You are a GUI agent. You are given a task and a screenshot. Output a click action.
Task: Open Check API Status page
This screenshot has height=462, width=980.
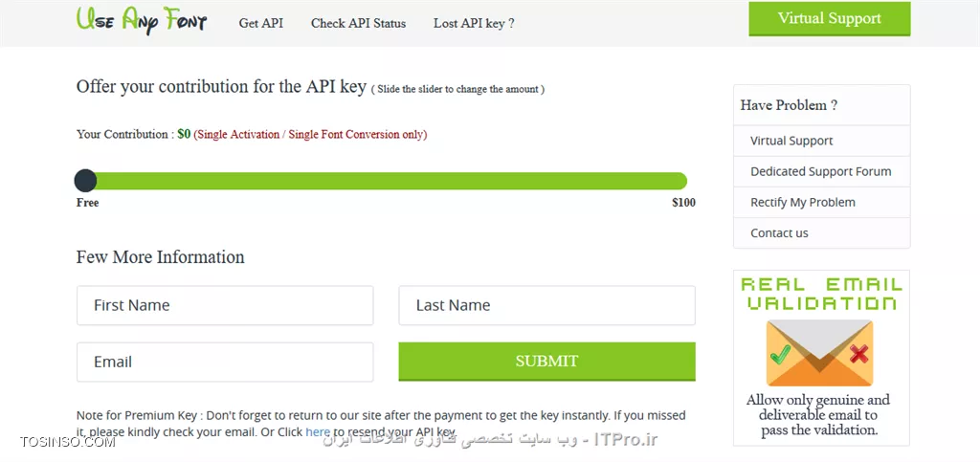(x=358, y=23)
